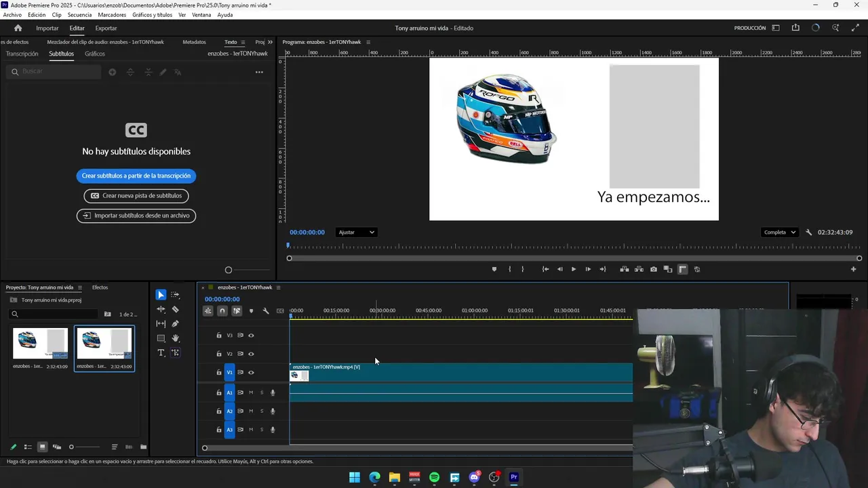Step back one frame in Program monitor

[x=559, y=269]
